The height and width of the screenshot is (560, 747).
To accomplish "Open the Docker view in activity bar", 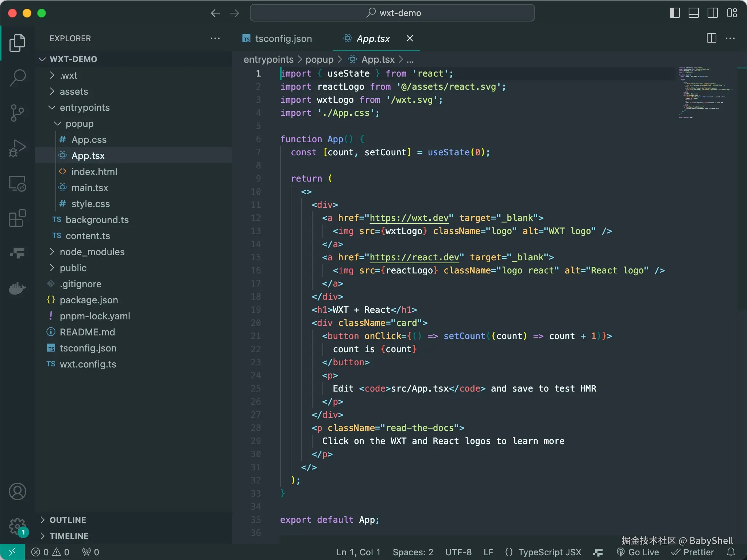I will [17, 288].
